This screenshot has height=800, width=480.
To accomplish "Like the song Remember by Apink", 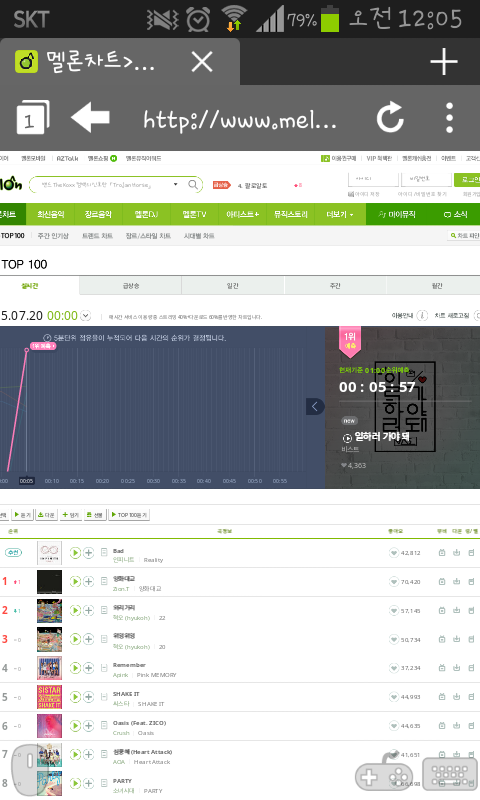I will 394,668.
